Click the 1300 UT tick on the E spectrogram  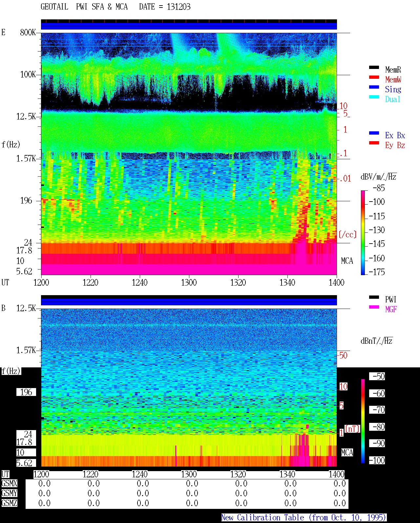(189, 282)
